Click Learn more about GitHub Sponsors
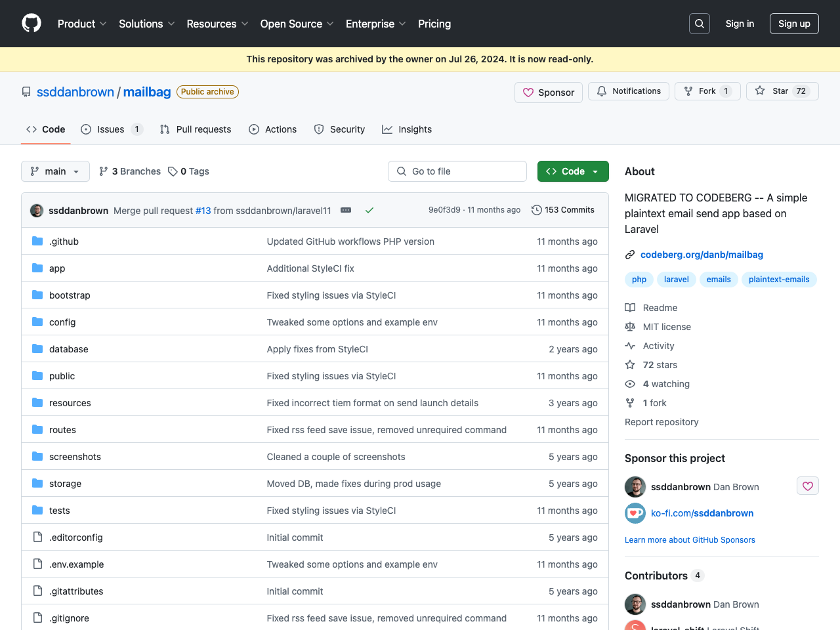The height and width of the screenshot is (630, 840). pyautogui.click(x=690, y=540)
